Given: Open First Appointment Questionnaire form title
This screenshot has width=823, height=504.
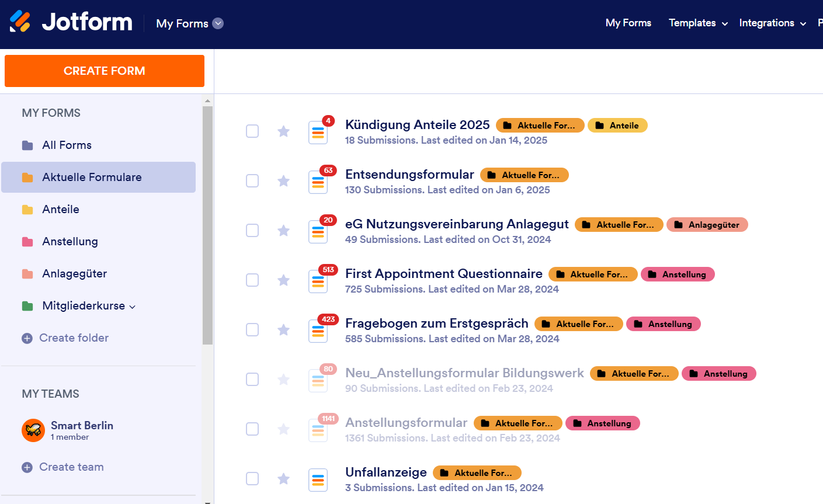Looking at the screenshot, I should tap(443, 273).
